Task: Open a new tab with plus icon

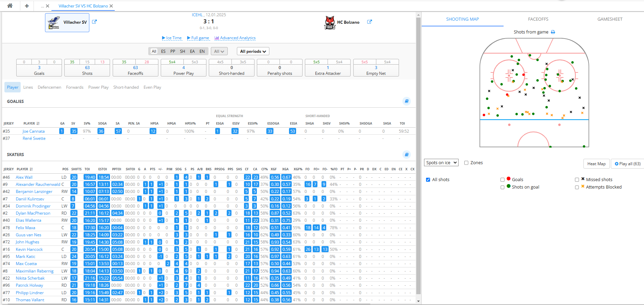Action: 27,6
